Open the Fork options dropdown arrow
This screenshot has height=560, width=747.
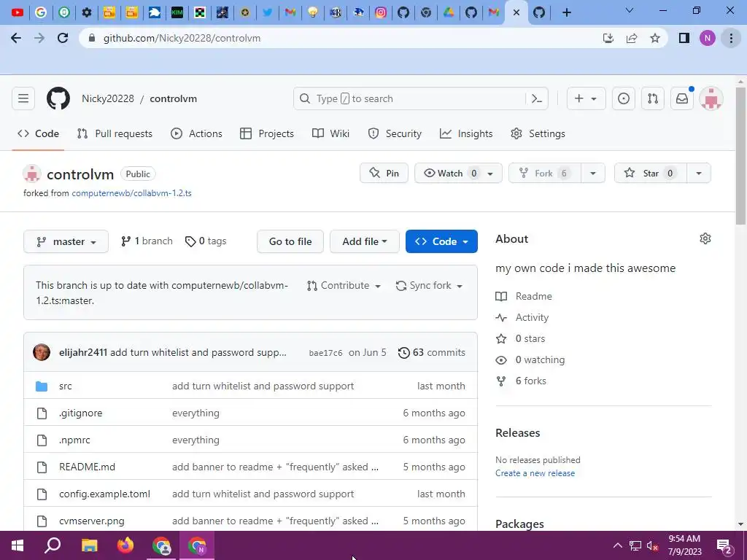pyautogui.click(x=593, y=174)
